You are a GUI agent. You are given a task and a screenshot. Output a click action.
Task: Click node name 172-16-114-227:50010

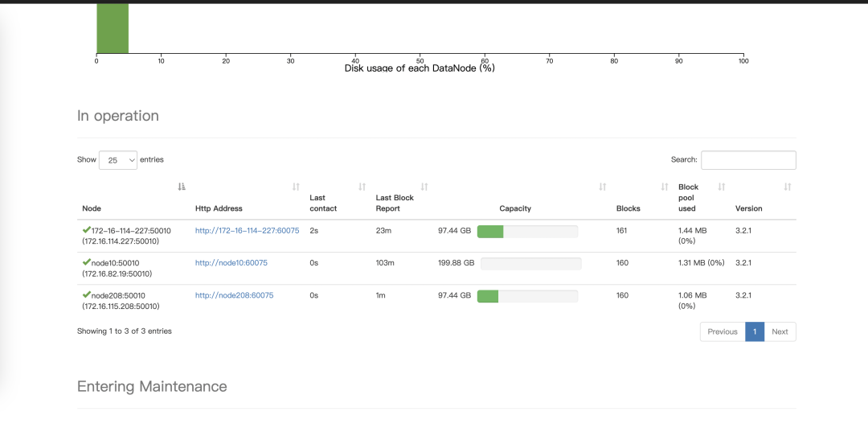click(131, 231)
